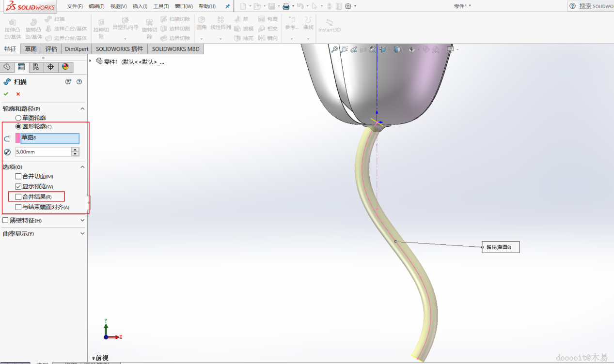Open the FeatureManager design tree tab
This screenshot has height=364, width=614.
tap(7, 67)
